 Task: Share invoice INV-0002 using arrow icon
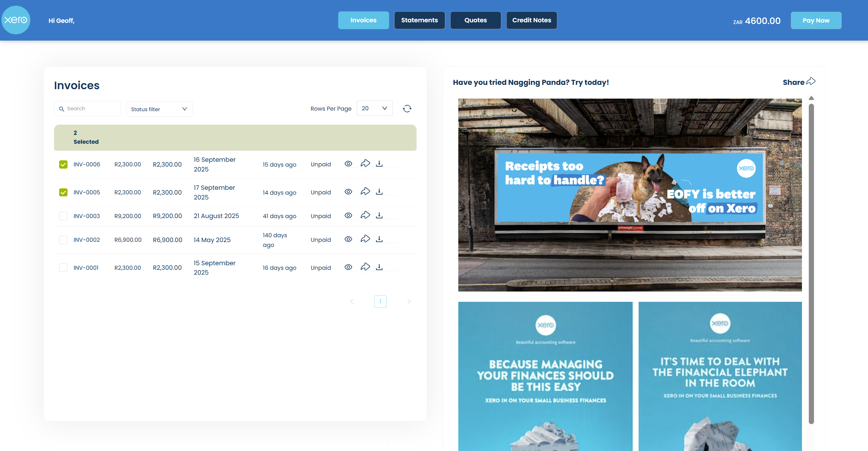[x=365, y=239]
